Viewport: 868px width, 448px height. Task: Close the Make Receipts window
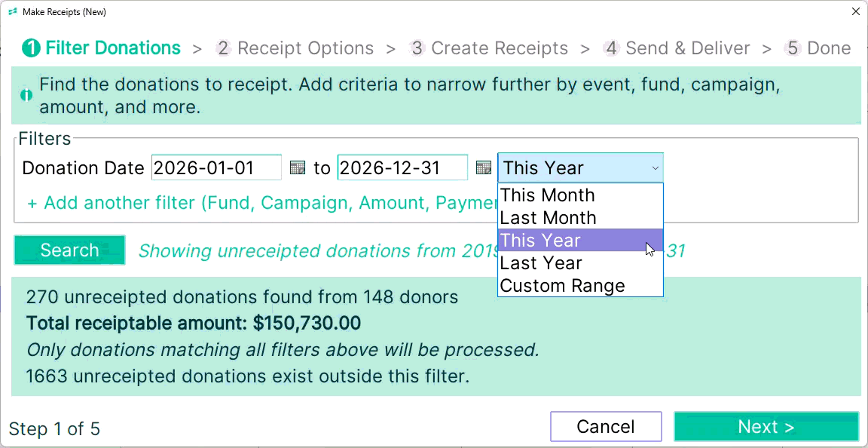coord(857,11)
